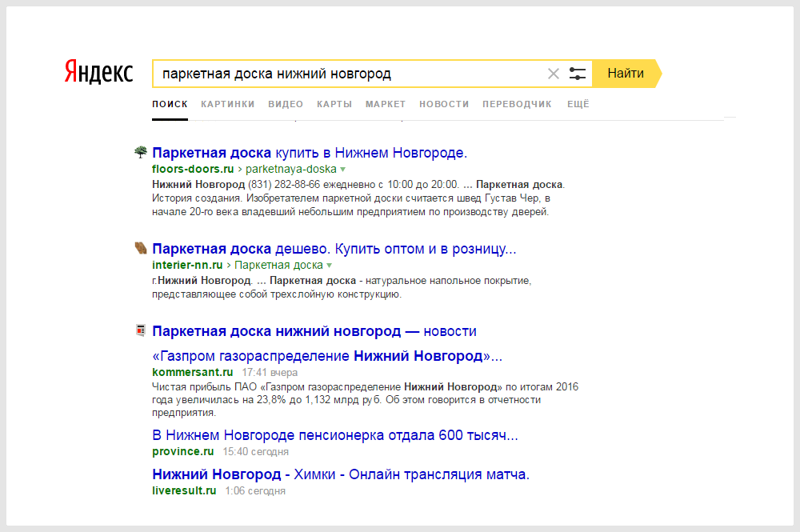Click the wood favicon of interier-nn.ru result
Image resolution: width=800 pixels, height=532 pixels.
(140, 248)
